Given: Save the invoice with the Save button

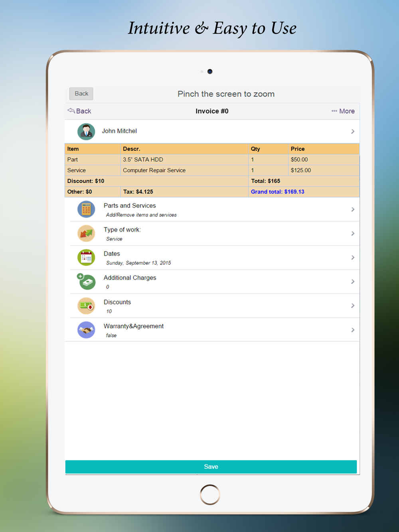Looking at the screenshot, I should coord(211,467).
